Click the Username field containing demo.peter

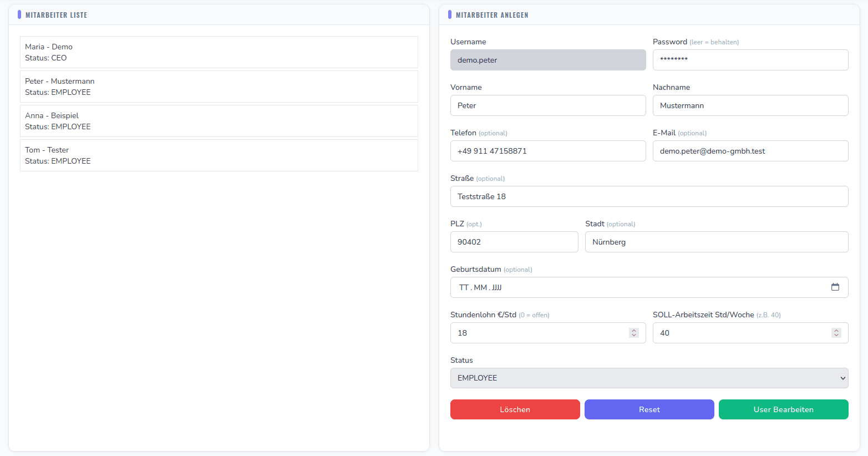click(548, 60)
